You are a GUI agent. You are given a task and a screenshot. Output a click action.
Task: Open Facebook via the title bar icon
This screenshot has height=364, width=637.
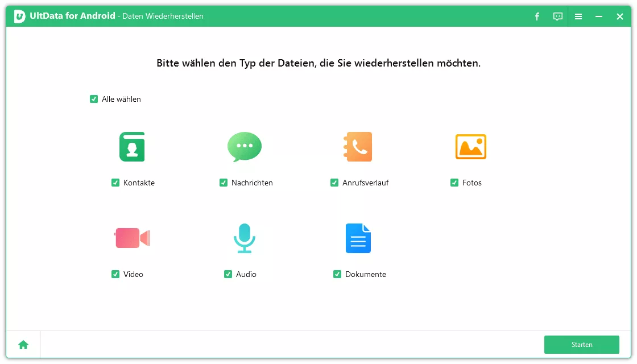click(x=537, y=16)
